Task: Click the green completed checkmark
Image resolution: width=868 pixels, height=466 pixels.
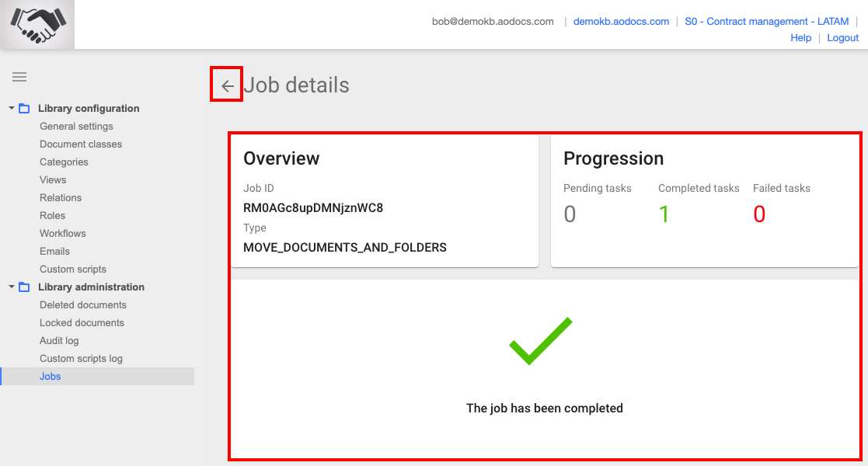Action: coord(540,340)
